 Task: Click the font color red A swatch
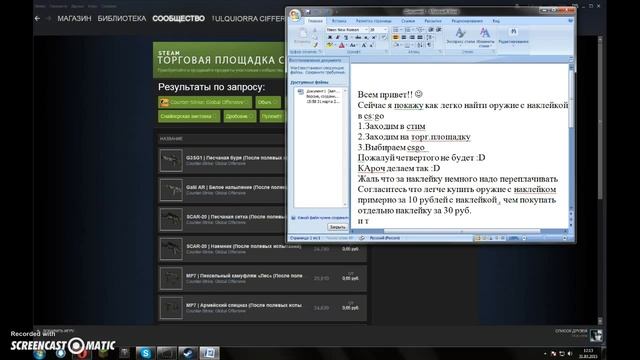coord(342,45)
